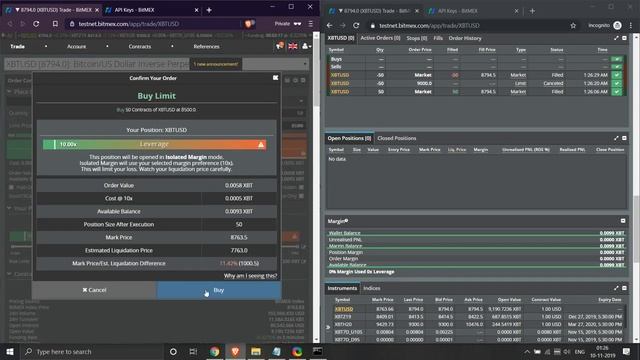Confirm the order with the Buy button
Viewport: 640px width, 360px height.
coord(218,290)
